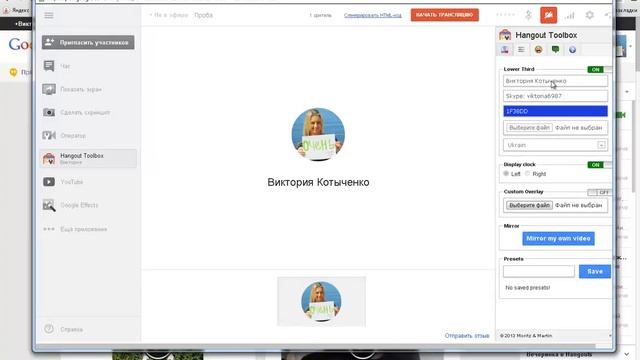Select the participant thumbnail in filmstrip
This screenshot has width=640, height=360.
[x=321, y=301]
